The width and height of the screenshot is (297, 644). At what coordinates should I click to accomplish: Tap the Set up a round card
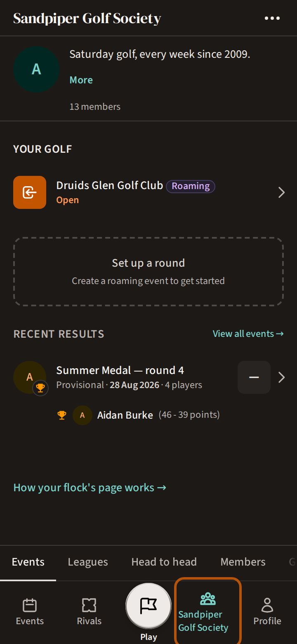click(x=148, y=272)
